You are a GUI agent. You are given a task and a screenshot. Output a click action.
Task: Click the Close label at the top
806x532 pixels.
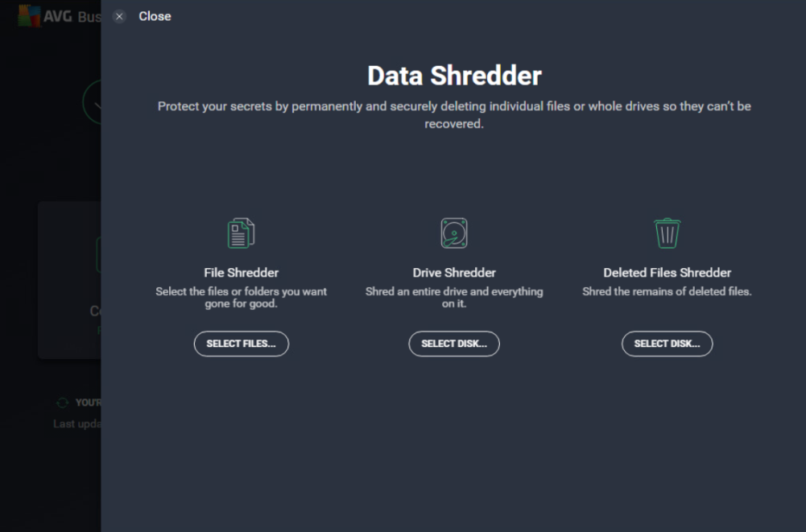tap(155, 16)
